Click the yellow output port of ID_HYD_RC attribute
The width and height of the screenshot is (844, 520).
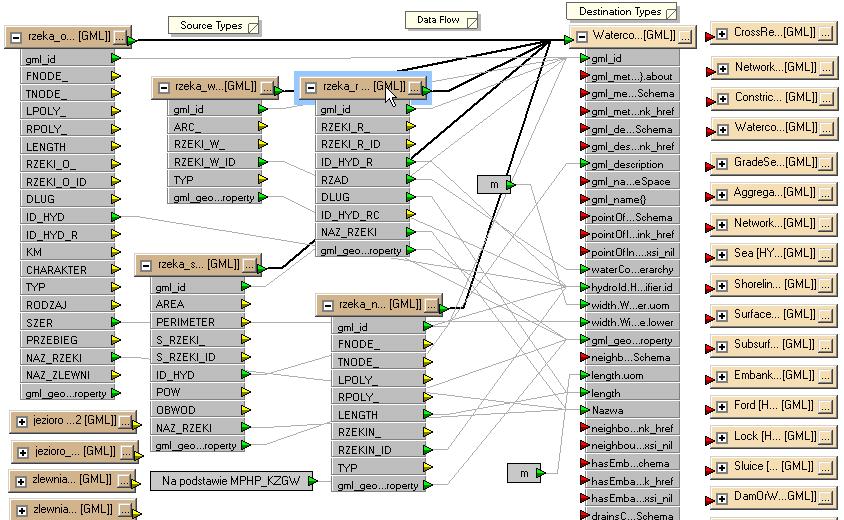point(411,214)
